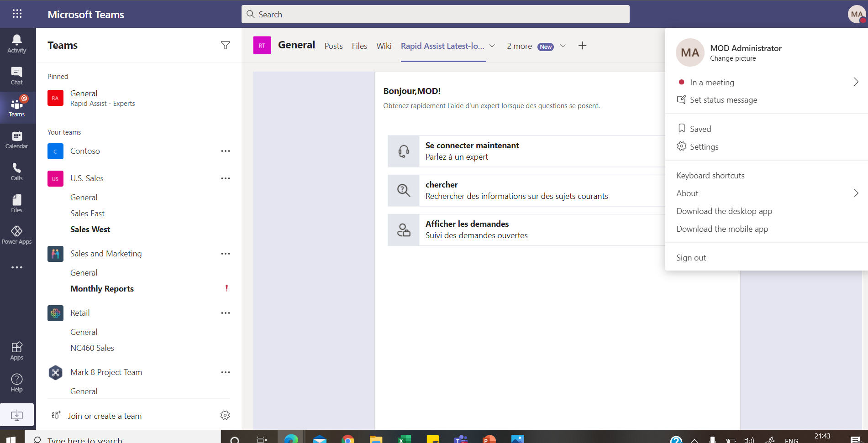Screen dimensions: 868x443
Task: Open the app launcher waffle icon
Action: click(x=17, y=14)
